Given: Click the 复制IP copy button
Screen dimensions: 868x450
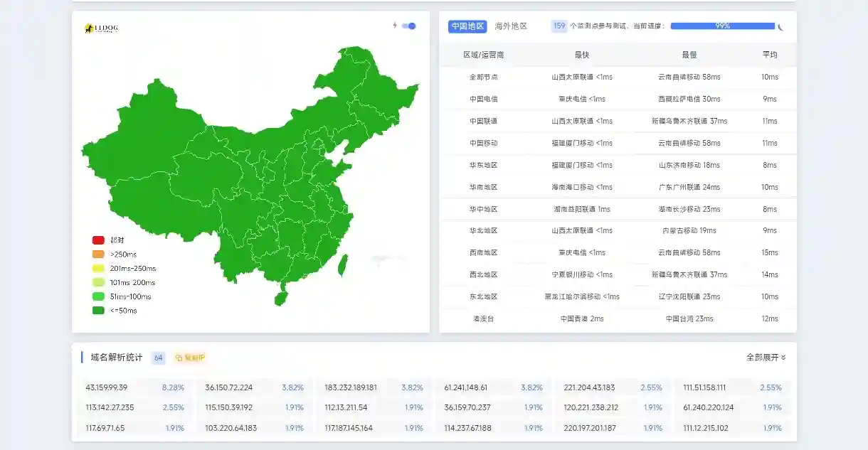Looking at the screenshot, I should click(190, 358).
